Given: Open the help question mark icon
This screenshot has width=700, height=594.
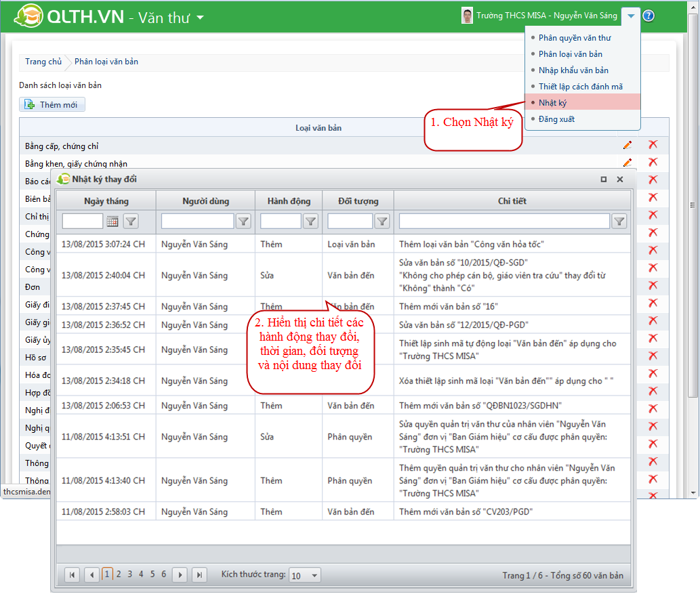Looking at the screenshot, I should [x=648, y=16].
